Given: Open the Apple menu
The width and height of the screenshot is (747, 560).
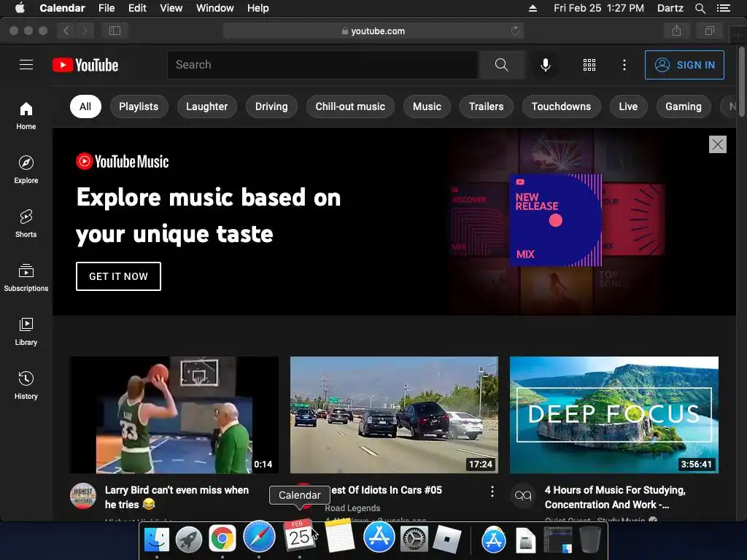Looking at the screenshot, I should 20,8.
